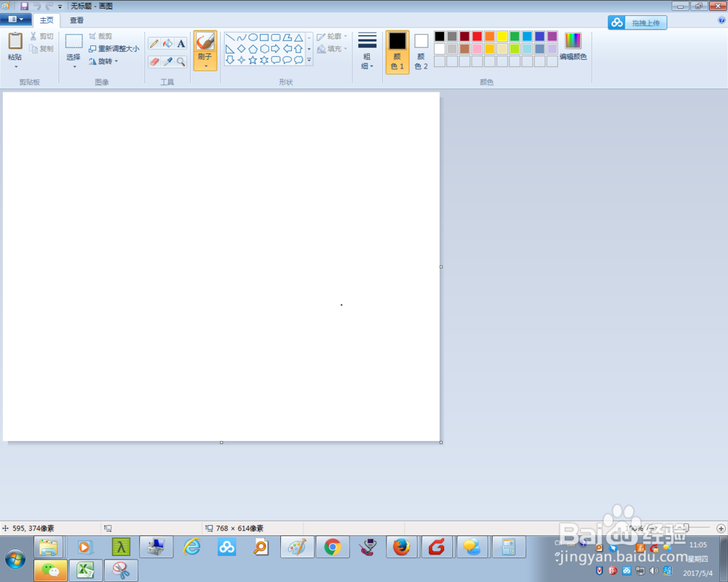Open Customize Quick Access Toolbar dropdown

tap(60, 7)
